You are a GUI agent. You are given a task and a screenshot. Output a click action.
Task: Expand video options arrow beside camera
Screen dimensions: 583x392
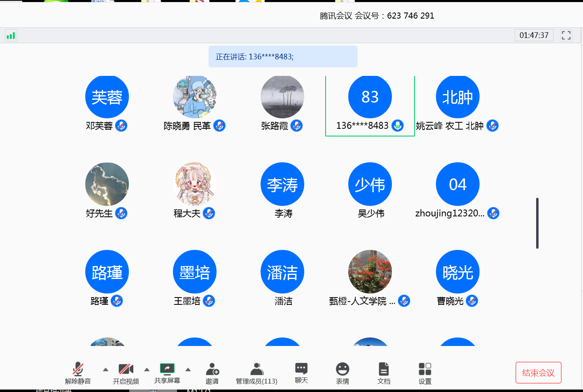[147, 369]
